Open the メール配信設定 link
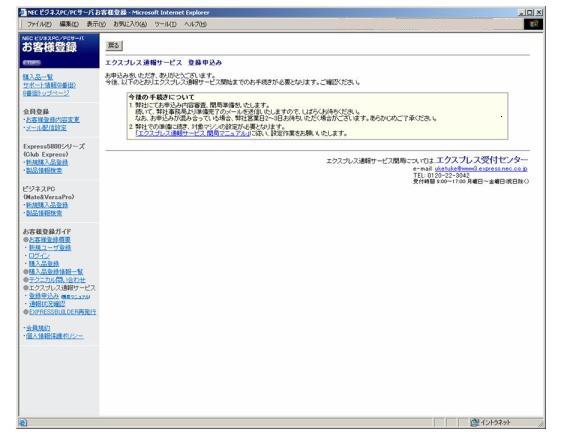Screen dimensions: 576x432 tap(46, 128)
